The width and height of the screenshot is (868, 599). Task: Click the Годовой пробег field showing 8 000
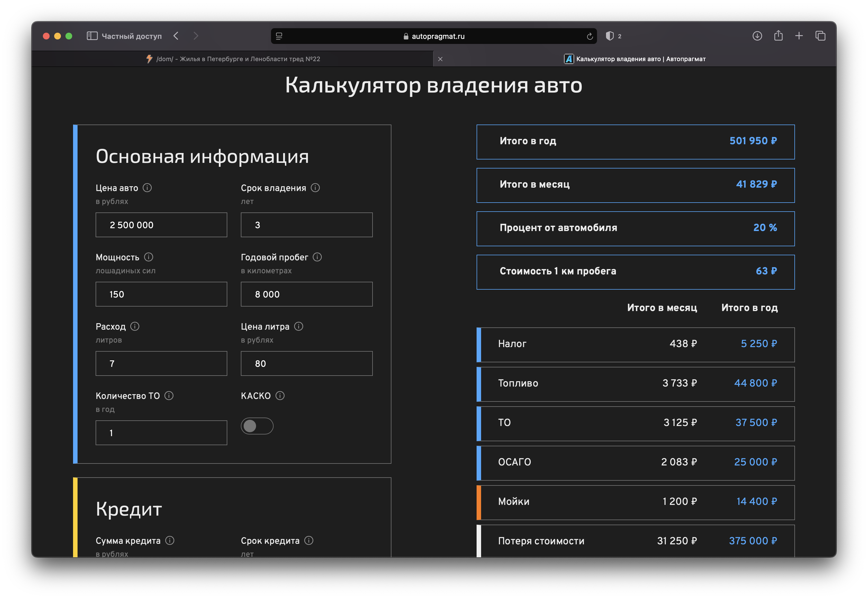307,294
